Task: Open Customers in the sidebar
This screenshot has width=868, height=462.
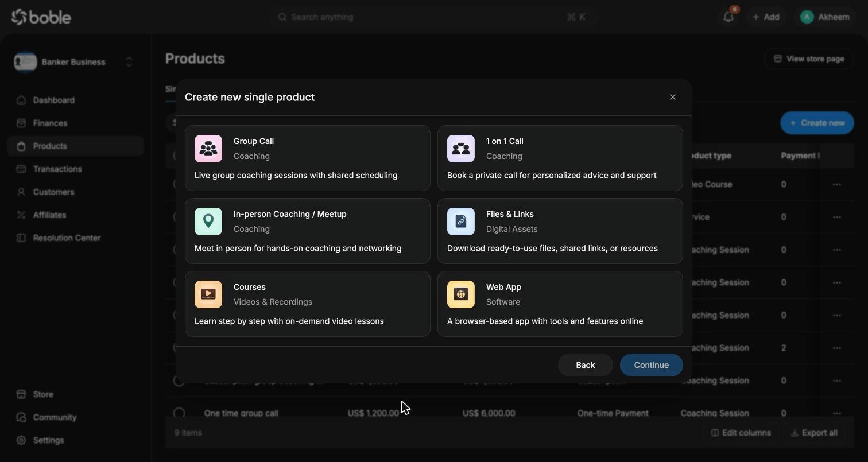Action: [75, 192]
